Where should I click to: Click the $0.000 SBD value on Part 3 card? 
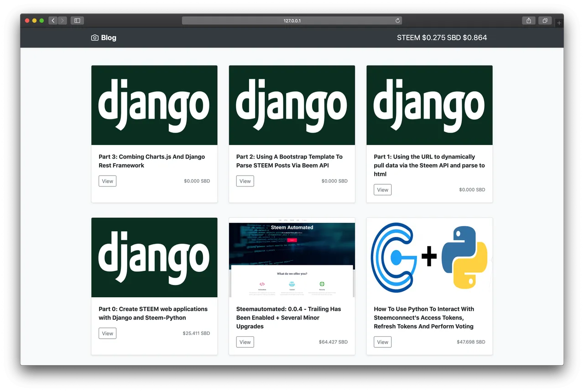pyautogui.click(x=197, y=181)
